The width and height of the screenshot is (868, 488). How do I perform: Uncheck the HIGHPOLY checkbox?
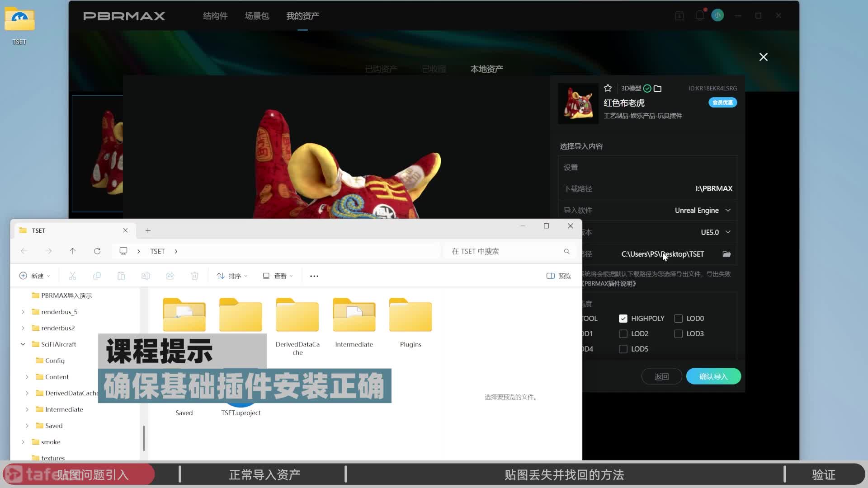click(623, 319)
